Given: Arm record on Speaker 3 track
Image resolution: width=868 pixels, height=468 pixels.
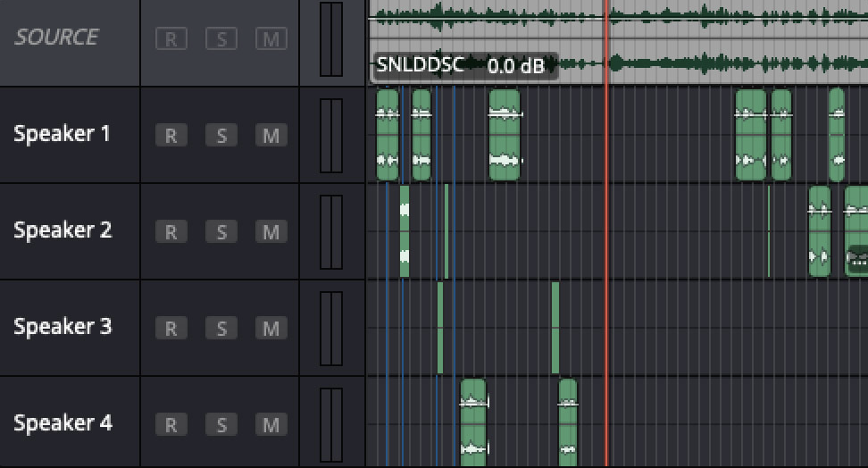Looking at the screenshot, I should [171, 328].
